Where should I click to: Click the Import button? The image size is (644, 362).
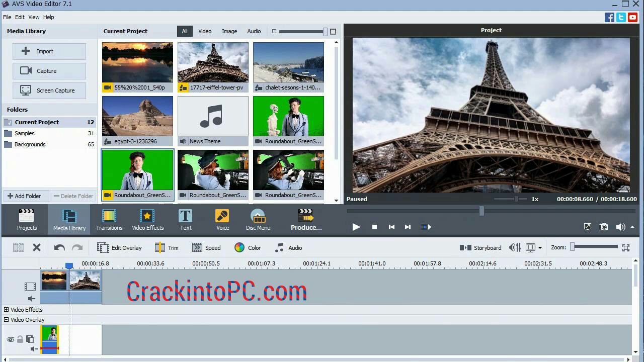pos(49,51)
